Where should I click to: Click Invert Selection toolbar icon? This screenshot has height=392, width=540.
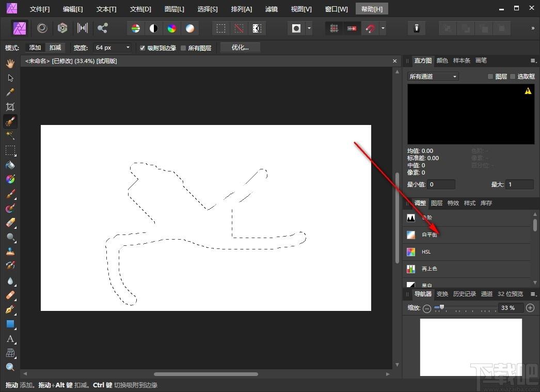[257, 28]
